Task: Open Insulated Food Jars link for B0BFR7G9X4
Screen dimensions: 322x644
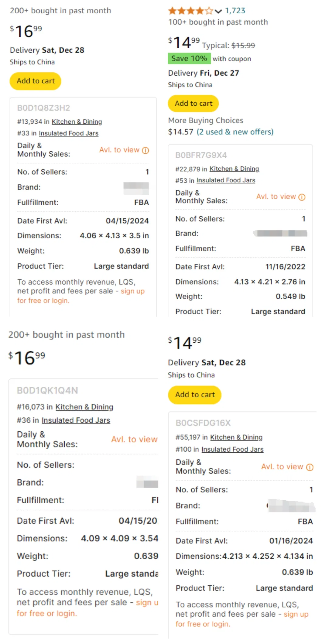Action: click(226, 180)
